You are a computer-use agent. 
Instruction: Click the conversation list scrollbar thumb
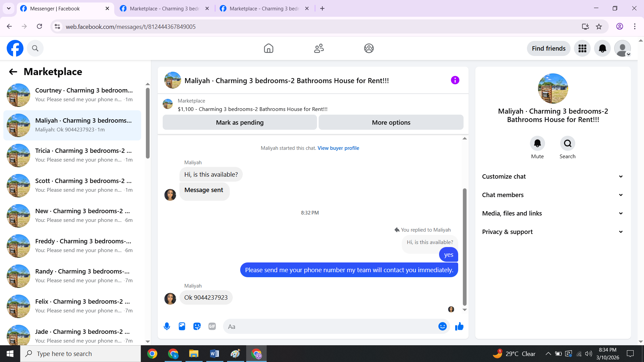coord(148,123)
